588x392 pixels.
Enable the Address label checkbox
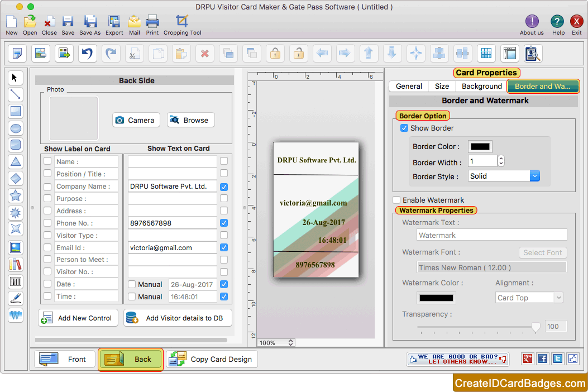coord(47,211)
